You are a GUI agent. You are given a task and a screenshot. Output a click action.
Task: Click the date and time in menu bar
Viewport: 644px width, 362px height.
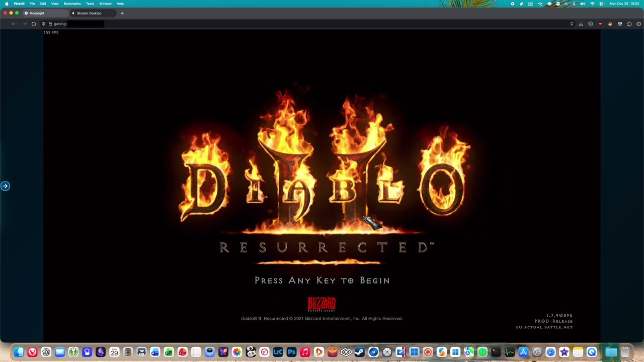[x=624, y=4]
